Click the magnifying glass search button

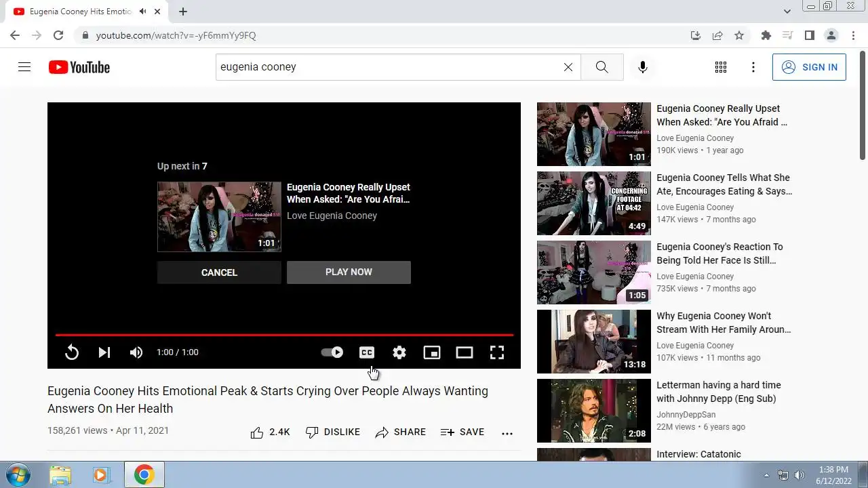602,67
